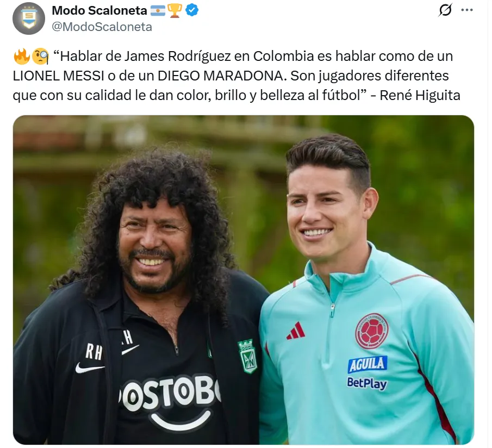Open the Modo Scaloneta display name link
492x448 pixels.
click(99, 10)
